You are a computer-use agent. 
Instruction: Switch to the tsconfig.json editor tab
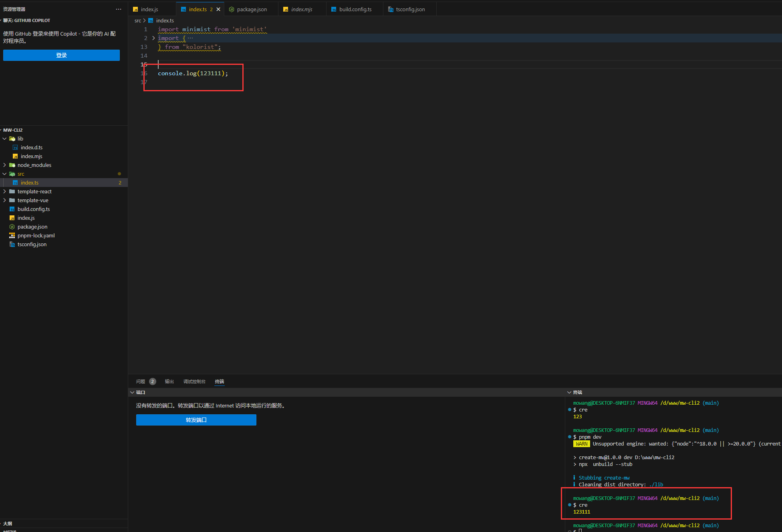tap(410, 9)
